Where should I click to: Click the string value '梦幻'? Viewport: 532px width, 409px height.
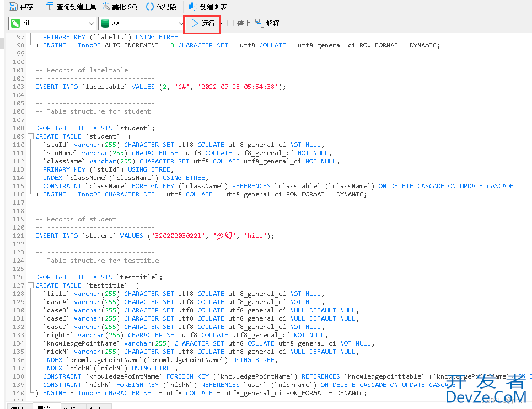pyautogui.click(x=224, y=236)
